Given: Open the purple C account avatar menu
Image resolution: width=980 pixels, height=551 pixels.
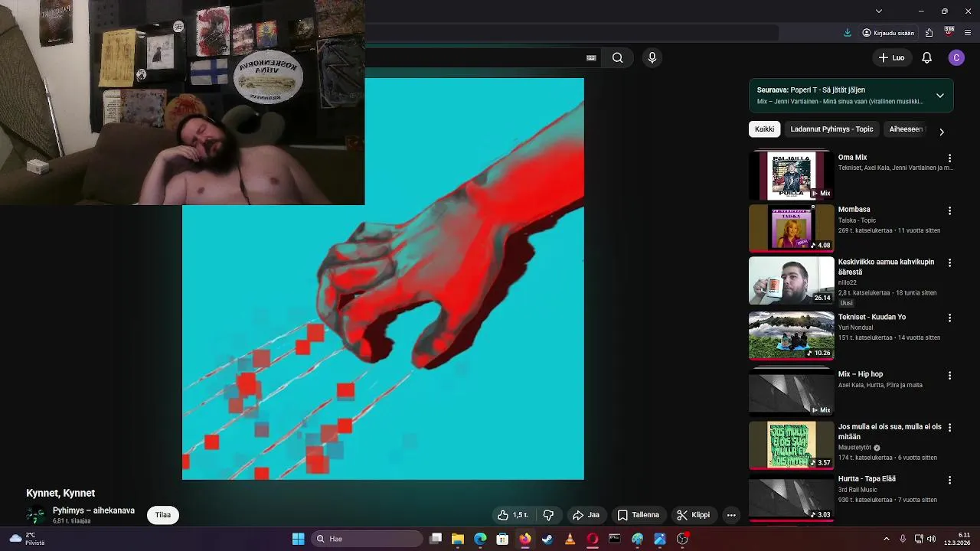Looking at the screenshot, I should [x=956, y=57].
